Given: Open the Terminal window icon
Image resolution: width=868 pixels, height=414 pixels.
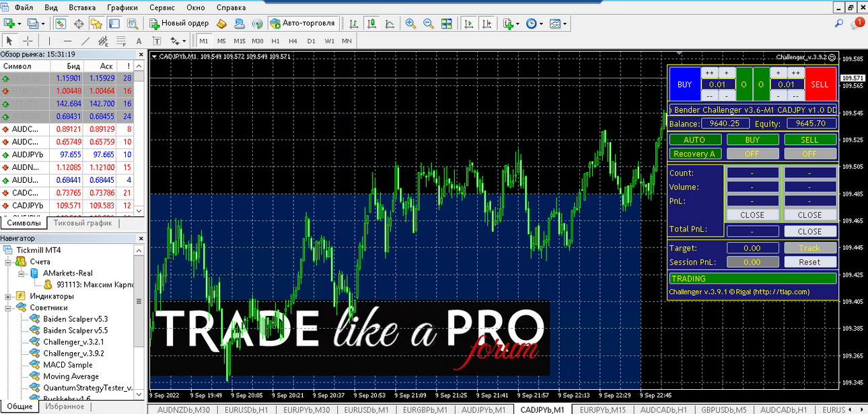Looking at the screenshot, I should coord(114,23).
